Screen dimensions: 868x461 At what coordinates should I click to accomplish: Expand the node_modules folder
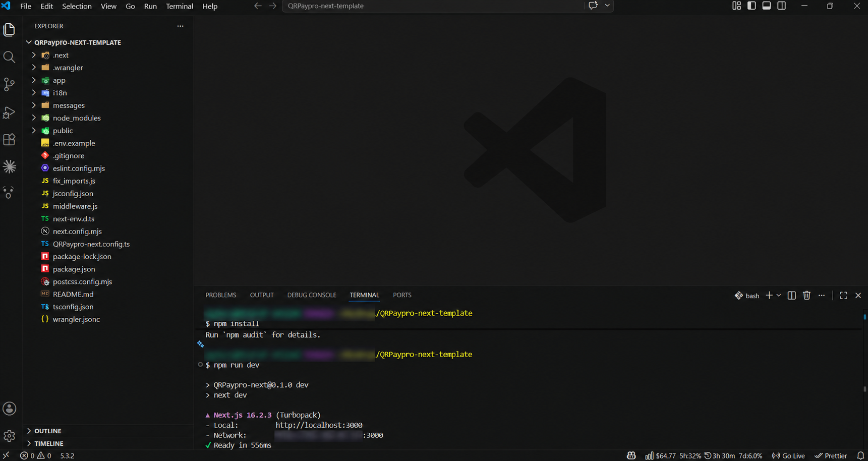coord(34,118)
